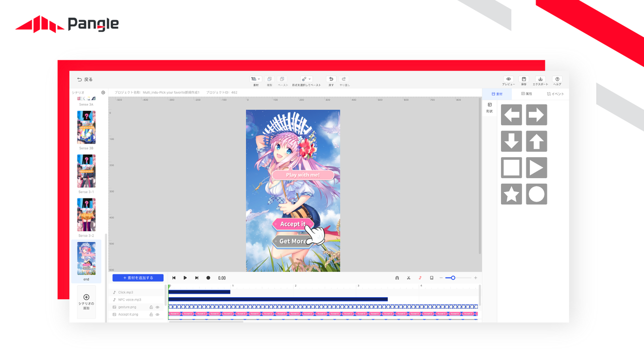644x351 pixels.
Task: Insert the square shape
Action: pyautogui.click(x=511, y=168)
